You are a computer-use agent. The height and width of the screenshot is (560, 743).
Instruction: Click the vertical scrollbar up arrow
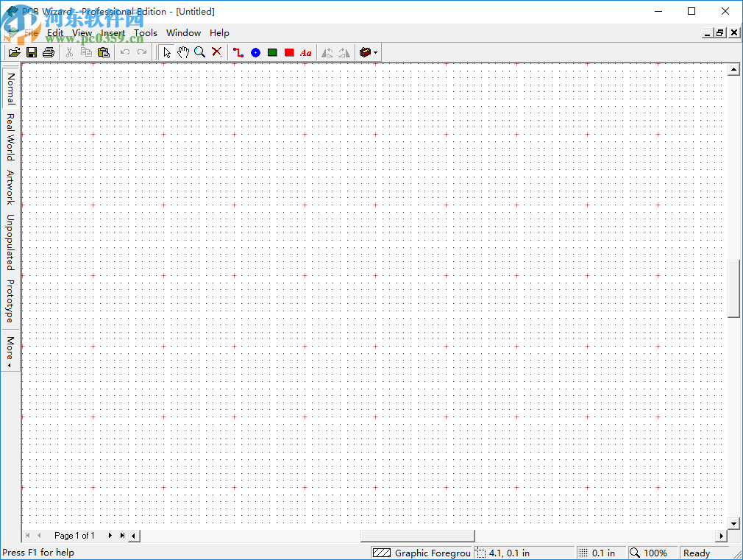(733, 70)
